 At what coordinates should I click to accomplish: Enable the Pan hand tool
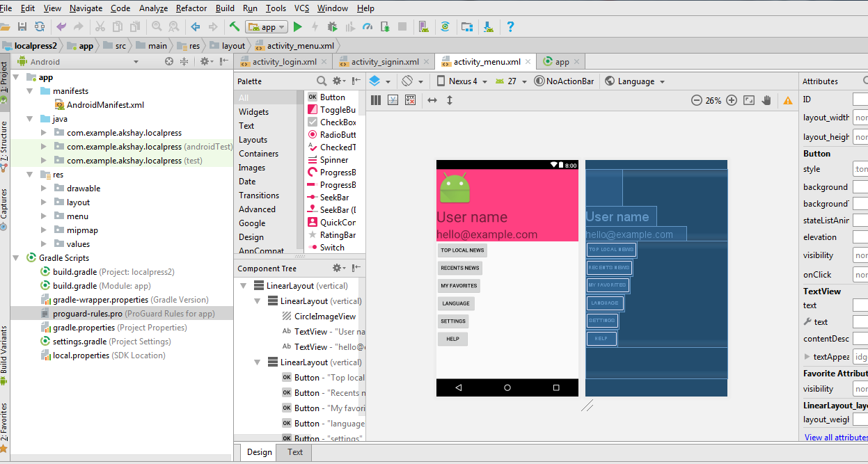click(x=766, y=100)
